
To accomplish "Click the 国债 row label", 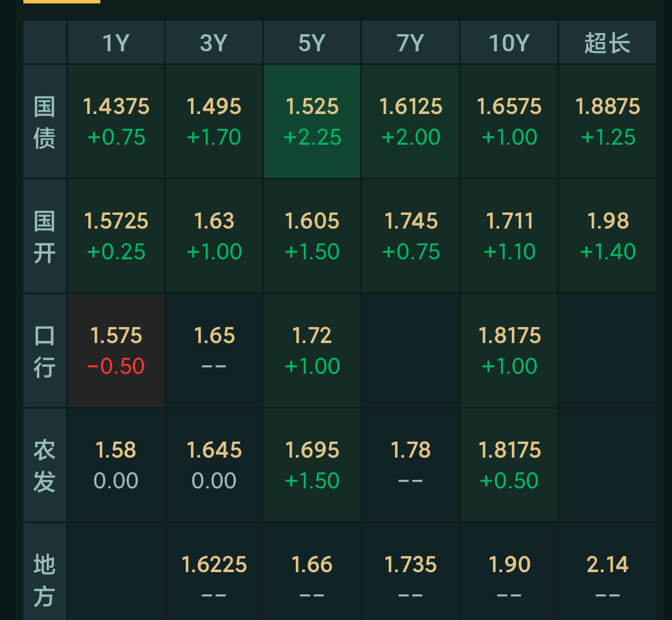I will click(44, 121).
